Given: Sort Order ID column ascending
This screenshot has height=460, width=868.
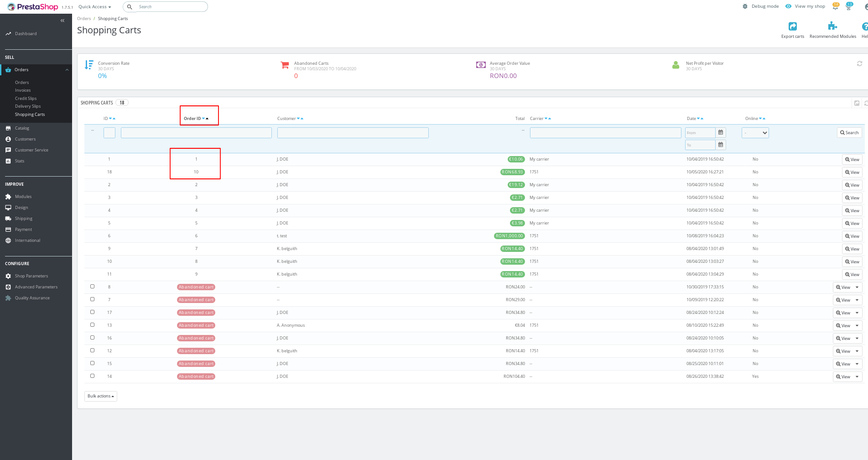Looking at the screenshot, I should click(x=207, y=119).
